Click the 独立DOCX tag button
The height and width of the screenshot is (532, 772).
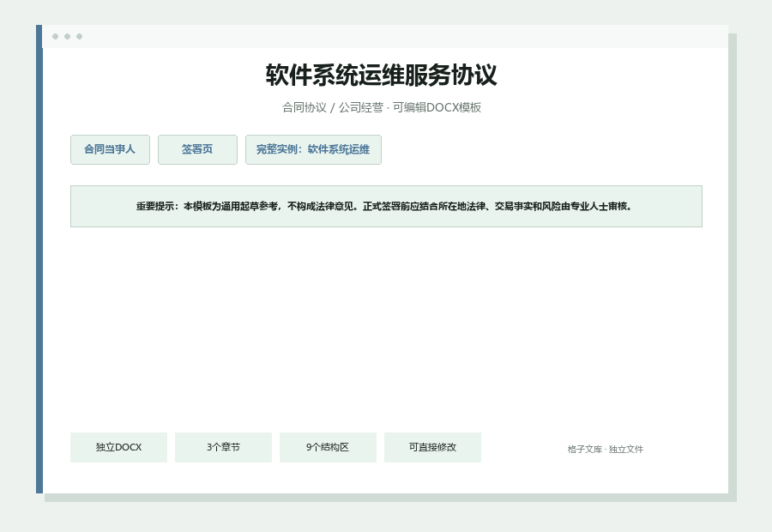[118, 447]
